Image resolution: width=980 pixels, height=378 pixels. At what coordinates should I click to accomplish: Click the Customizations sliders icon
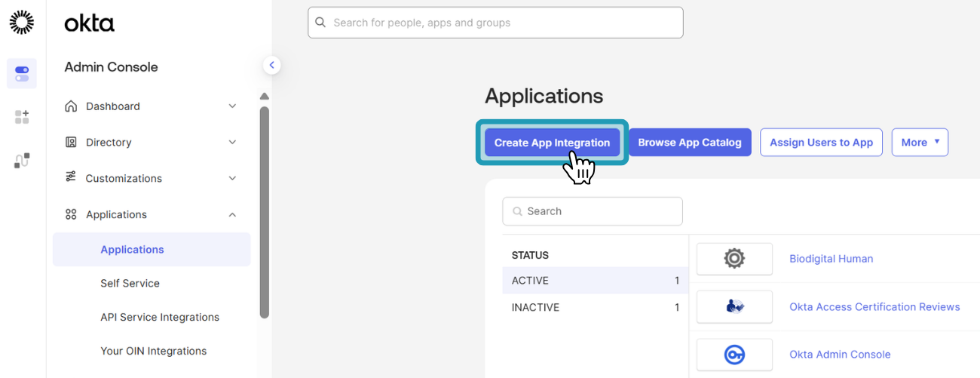71,177
